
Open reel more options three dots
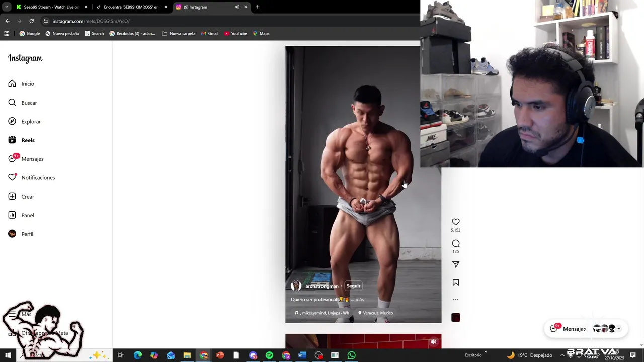pyautogui.click(x=456, y=300)
